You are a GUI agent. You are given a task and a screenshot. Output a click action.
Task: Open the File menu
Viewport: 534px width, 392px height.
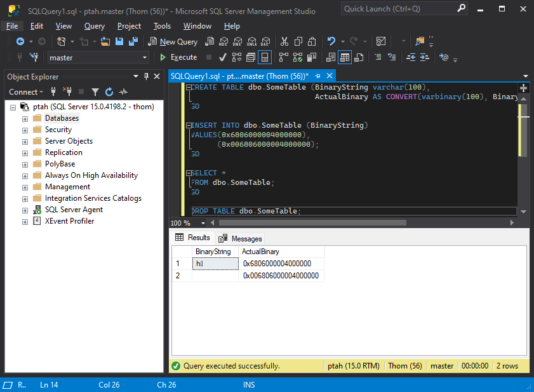12,26
